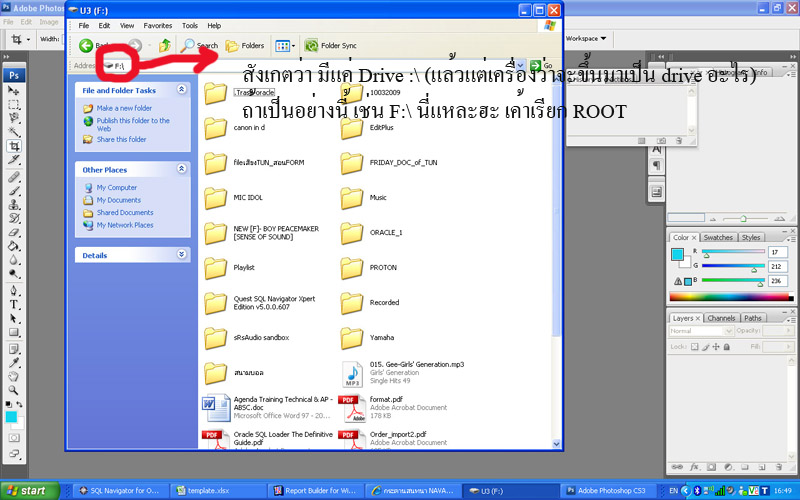The height and width of the screenshot is (500, 800).
Task: Select the Paint Bucket tool
Action: pos(14,246)
